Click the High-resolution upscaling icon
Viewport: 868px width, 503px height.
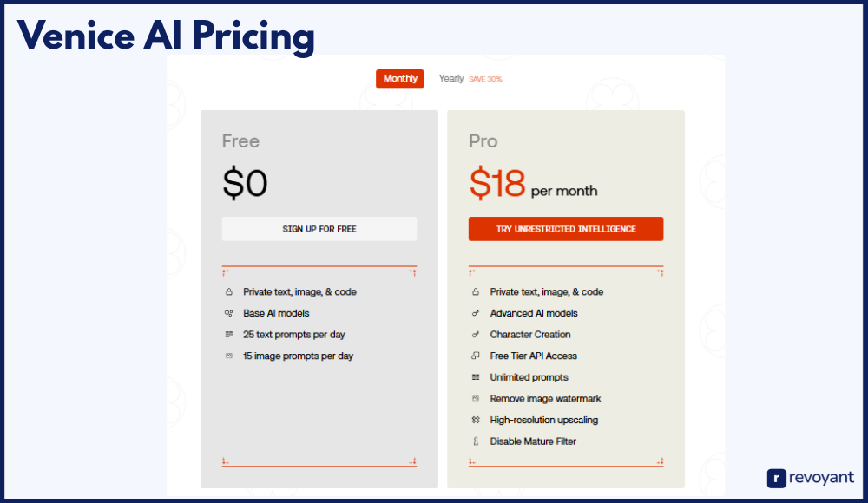click(476, 420)
